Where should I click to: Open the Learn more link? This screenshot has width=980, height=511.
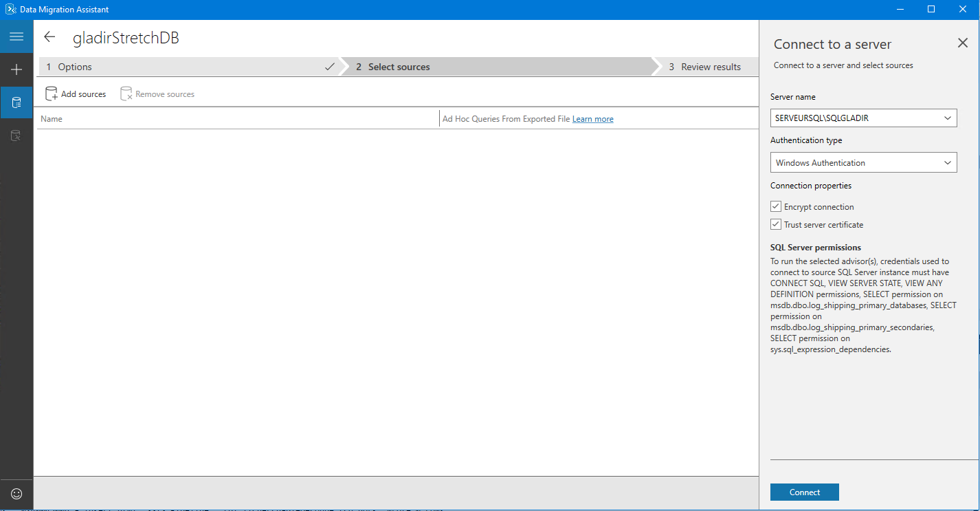coord(592,119)
